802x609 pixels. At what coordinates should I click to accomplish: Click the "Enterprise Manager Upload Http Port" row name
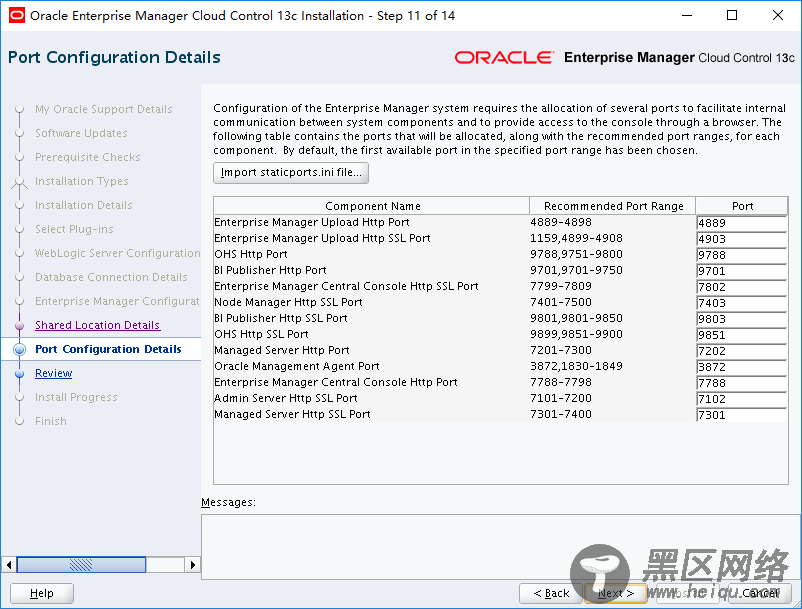tap(312, 222)
